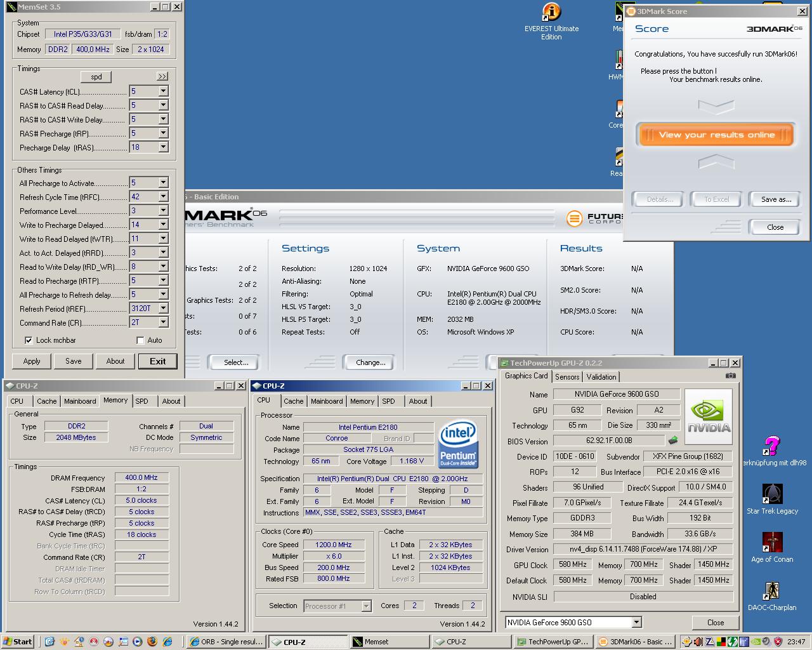Click Save as... in 3DMark Score dialog
The image size is (812, 650).
click(776, 199)
